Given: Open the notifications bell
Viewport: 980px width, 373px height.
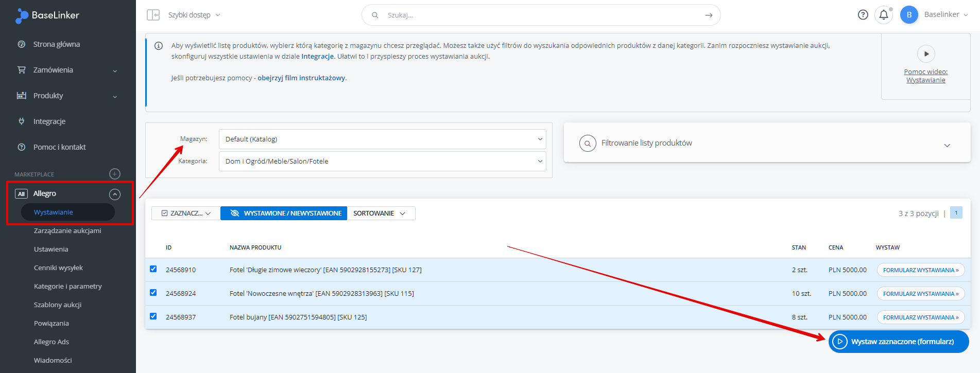Looking at the screenshot, I should pos(884,14).
